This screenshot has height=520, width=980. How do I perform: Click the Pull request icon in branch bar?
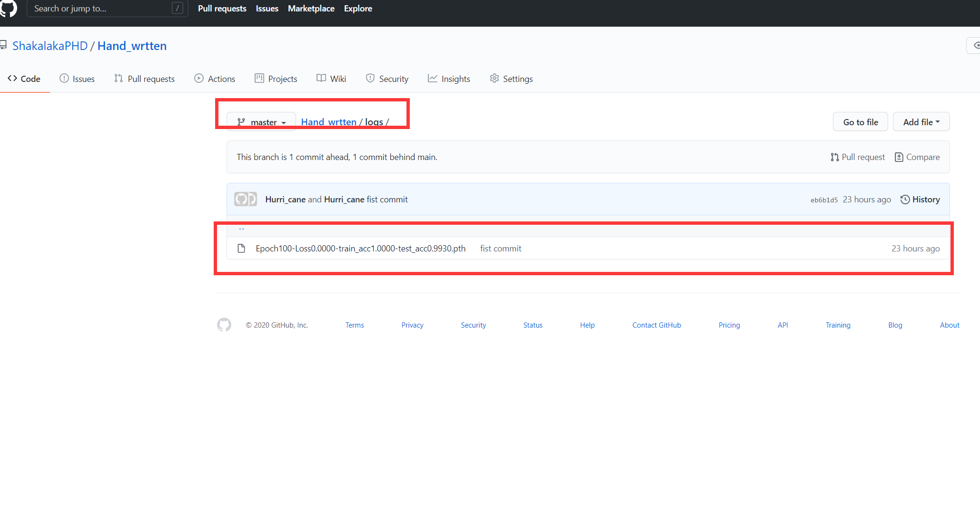834,157
